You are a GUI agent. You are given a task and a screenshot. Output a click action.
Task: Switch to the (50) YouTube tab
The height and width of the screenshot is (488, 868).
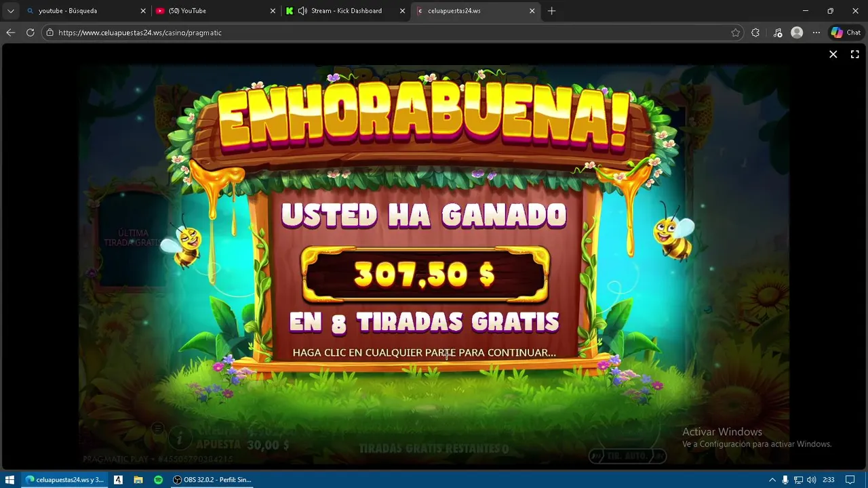point(216,11)
